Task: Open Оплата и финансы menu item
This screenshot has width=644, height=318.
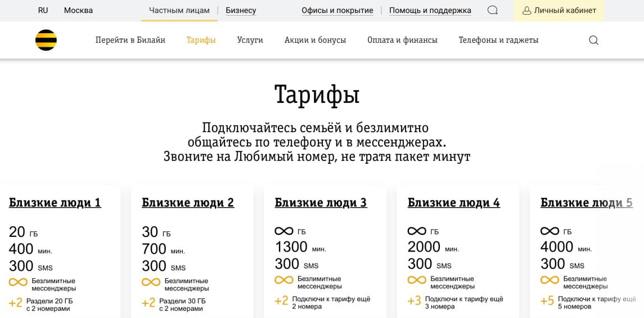Action: tap(403, 41)
